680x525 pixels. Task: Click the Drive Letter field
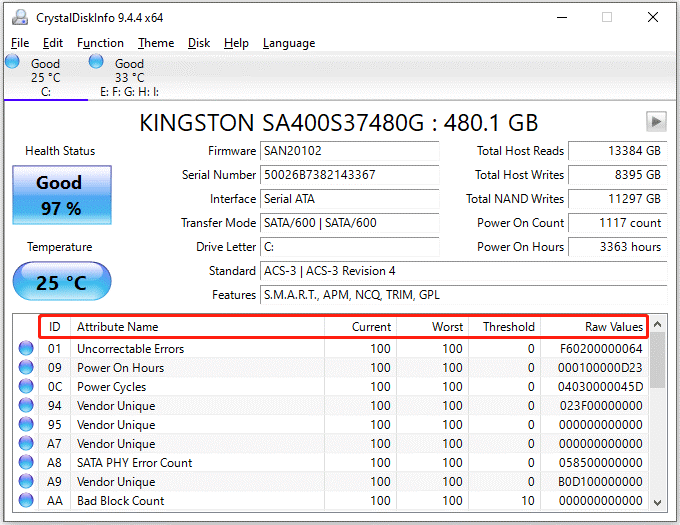[x=350, y=247]
